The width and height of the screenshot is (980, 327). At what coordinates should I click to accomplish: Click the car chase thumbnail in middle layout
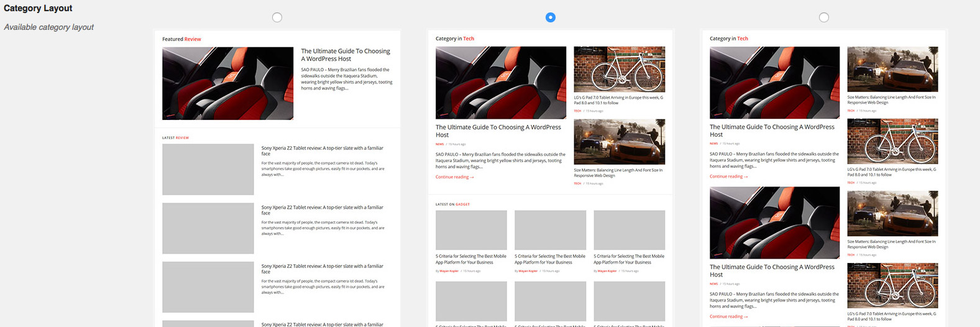click(619, 142)
